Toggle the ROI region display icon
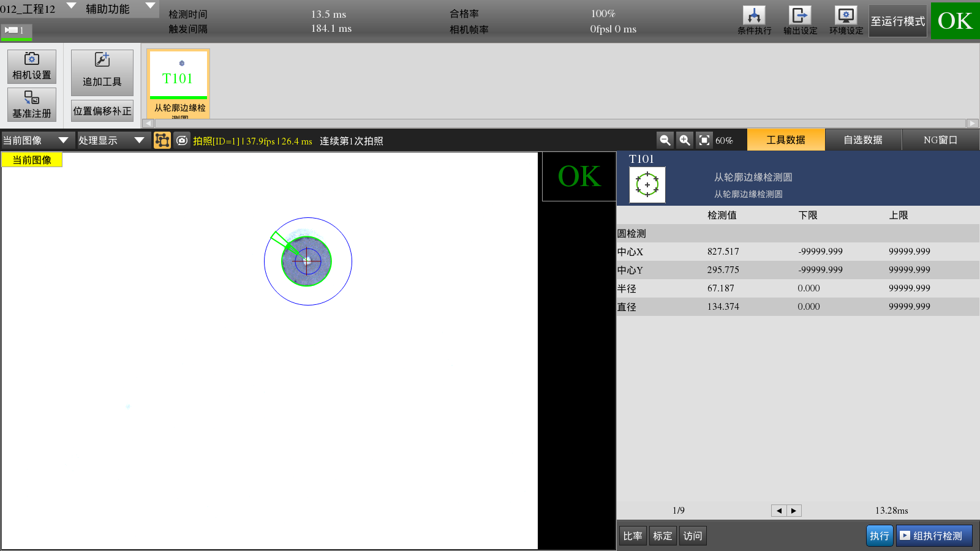 click(162, 140)
